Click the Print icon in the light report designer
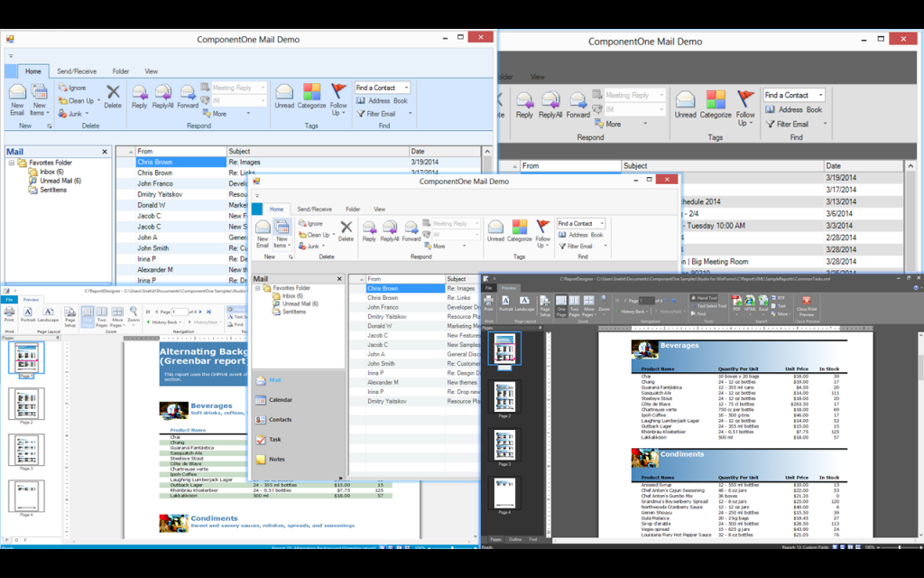The width and height of the screenshot is (924, 578). (9, 314)
